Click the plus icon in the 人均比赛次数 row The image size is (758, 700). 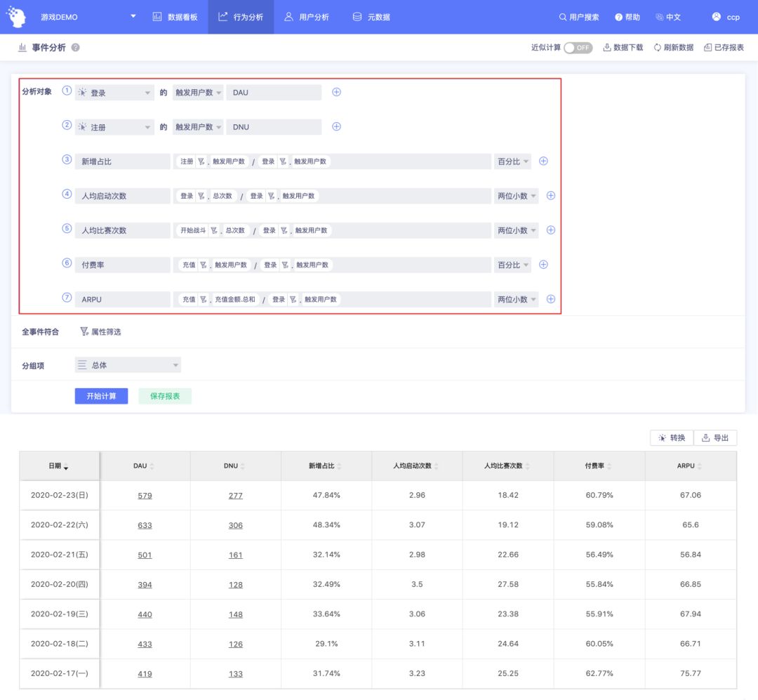pos(551,230)
